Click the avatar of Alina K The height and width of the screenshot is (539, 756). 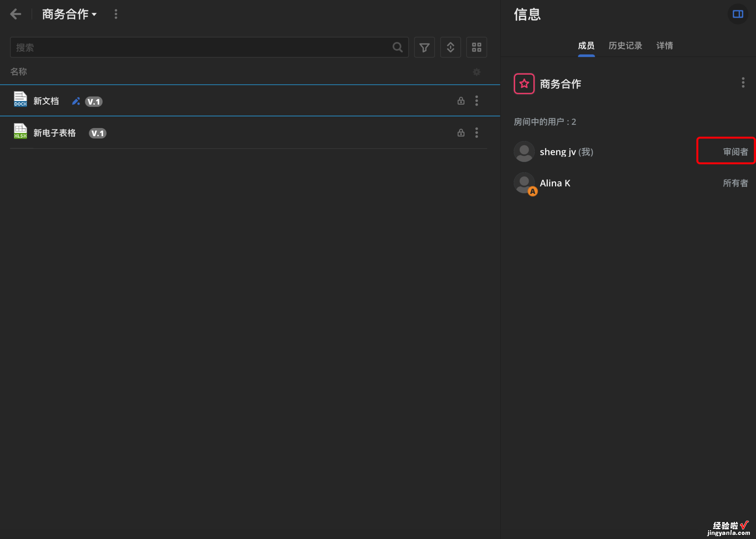tap(524, 183)
